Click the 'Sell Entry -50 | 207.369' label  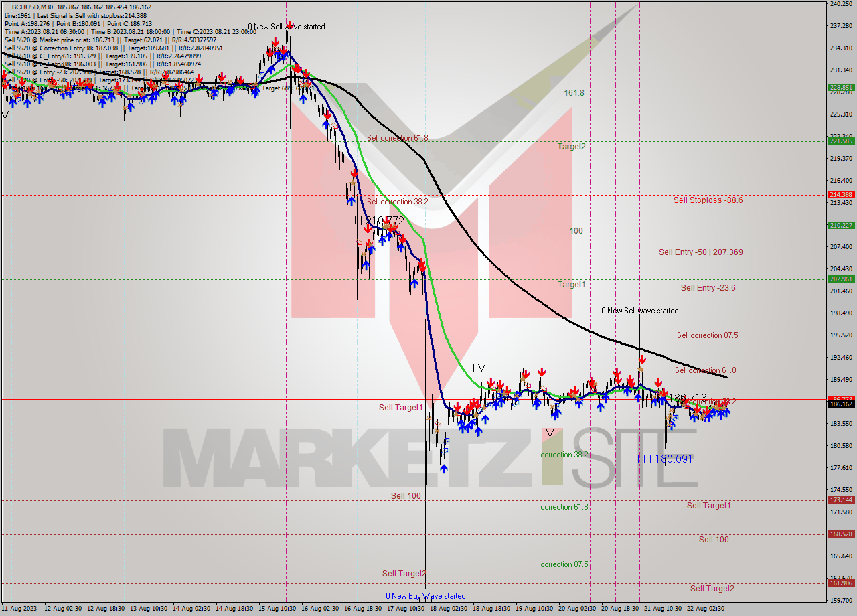tap(700, 252)
